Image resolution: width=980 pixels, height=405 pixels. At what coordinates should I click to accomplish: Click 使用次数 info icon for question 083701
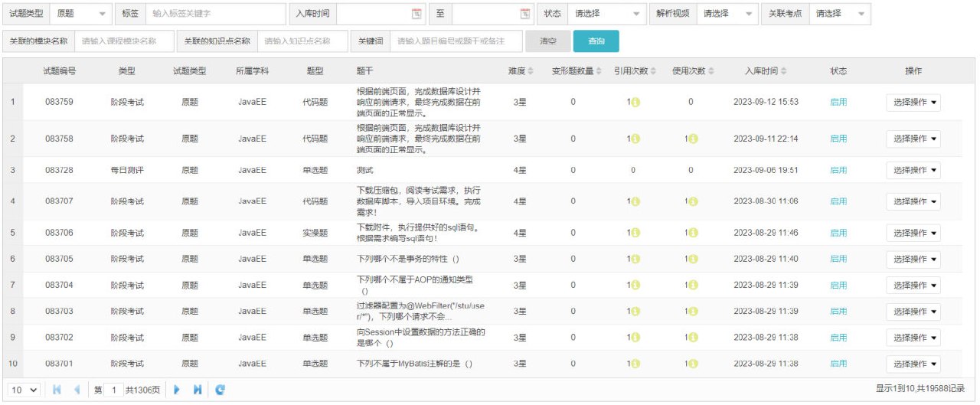[x=692, y=364]
